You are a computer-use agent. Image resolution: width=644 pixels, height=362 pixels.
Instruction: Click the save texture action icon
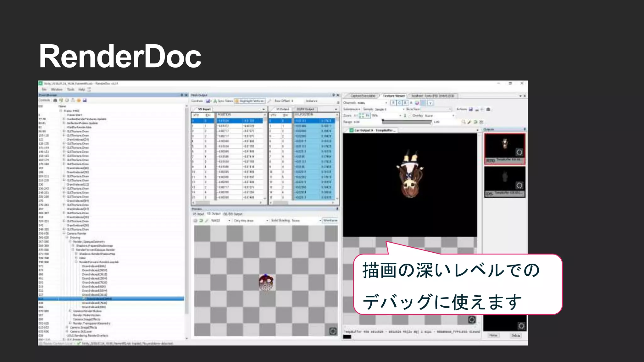[x=471, y=109]
